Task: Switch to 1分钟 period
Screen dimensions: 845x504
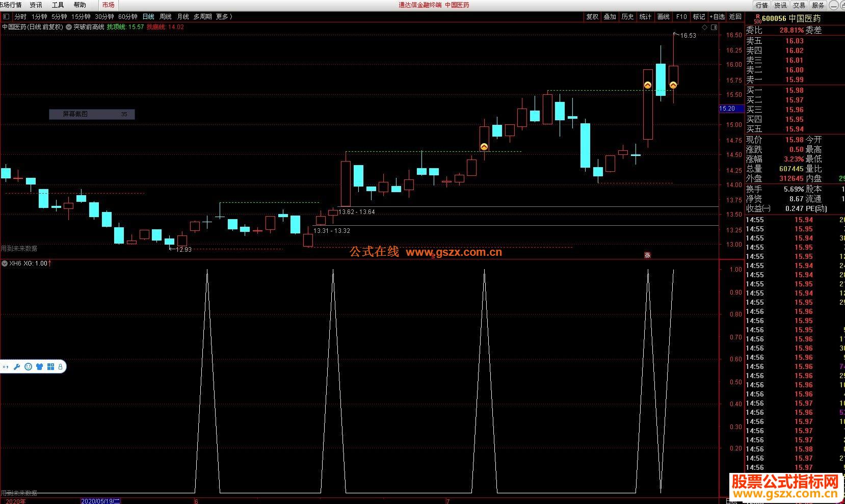Action: (39, 17)
